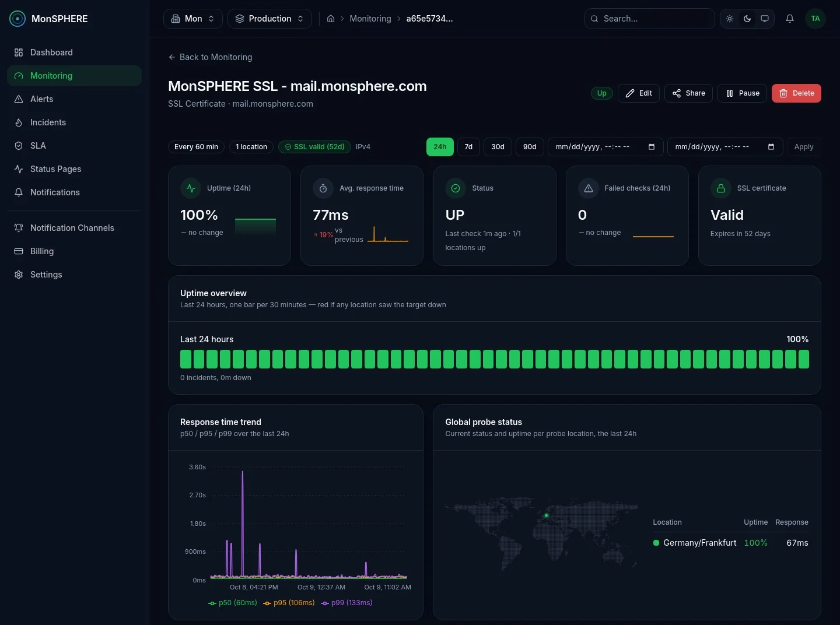Screen dimensions: 840x625
Task: Pause the monitor
Action: pos(742,93)
